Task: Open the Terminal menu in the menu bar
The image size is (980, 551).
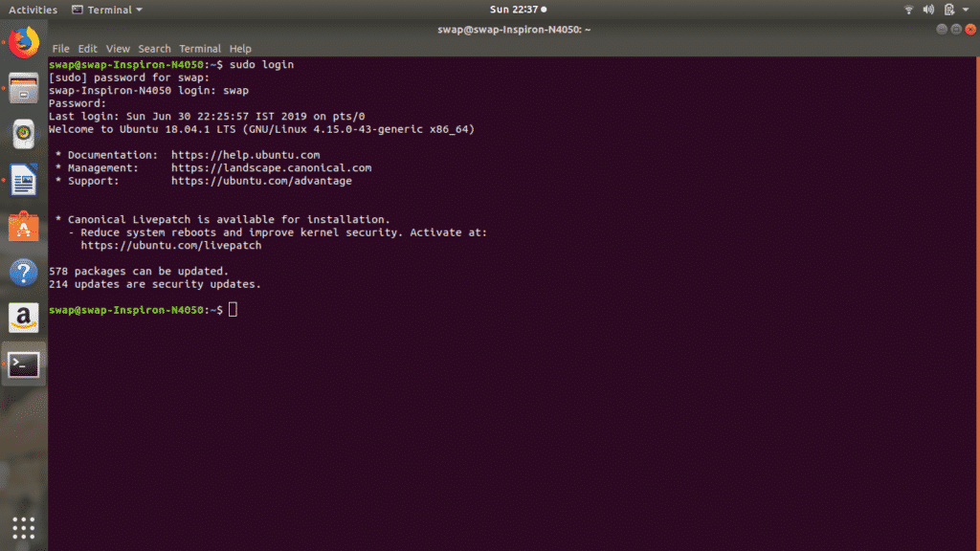Action: coord(200,49)
